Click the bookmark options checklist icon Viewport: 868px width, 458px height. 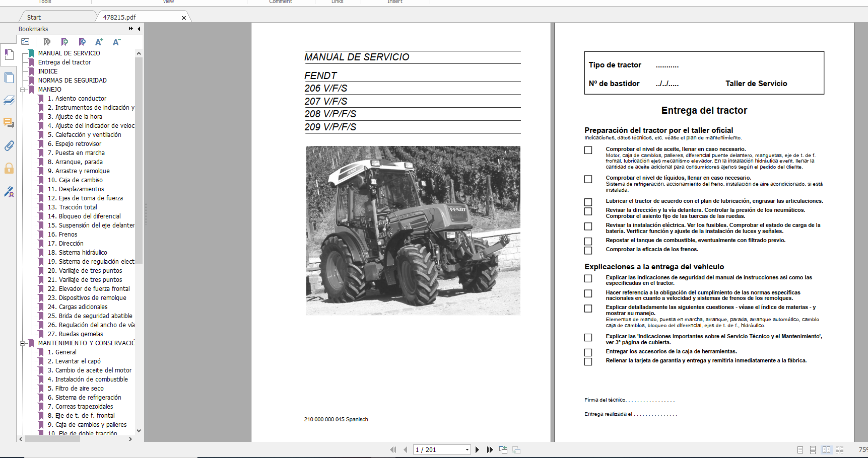tap(26, 42)
